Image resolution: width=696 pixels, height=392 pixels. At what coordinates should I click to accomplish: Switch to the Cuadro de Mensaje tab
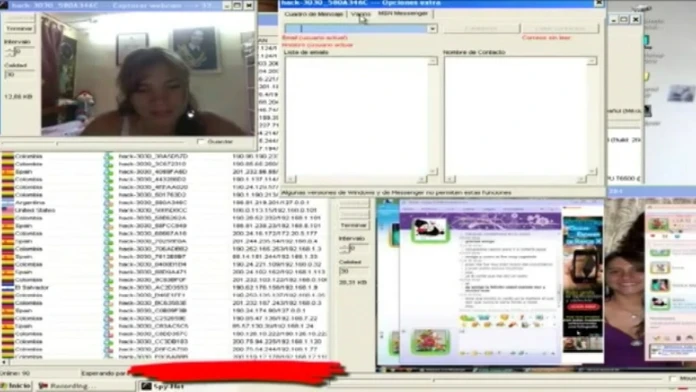pyautogui.click(x=314, y=14)
